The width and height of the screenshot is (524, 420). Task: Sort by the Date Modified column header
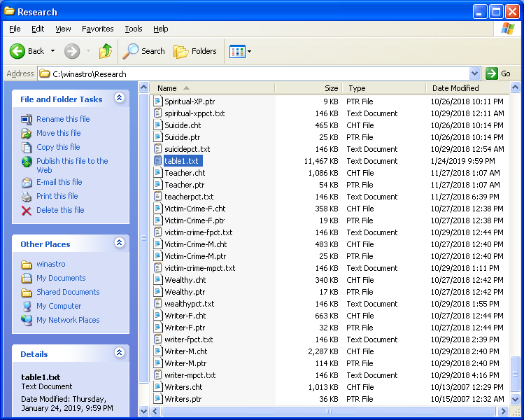pyautogui.click(x=467, y=88)
